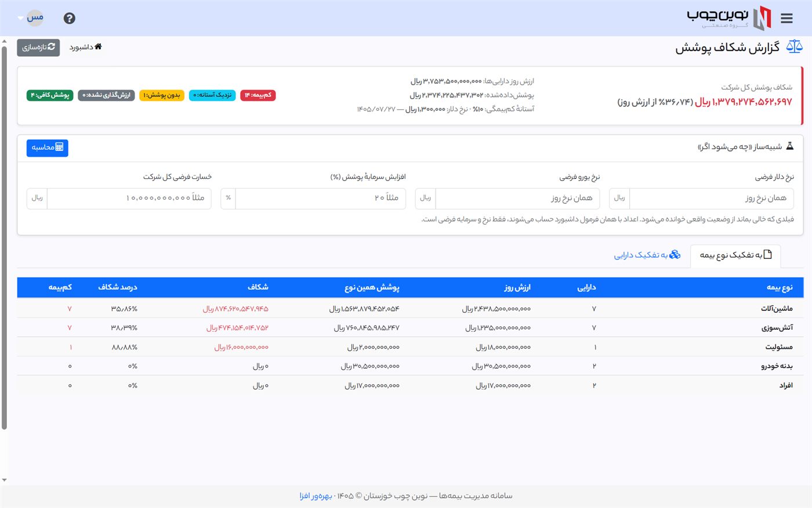Click the تازه‌سازی refresh button
This screenshot has height=508, width=812.
pos(38,47)
